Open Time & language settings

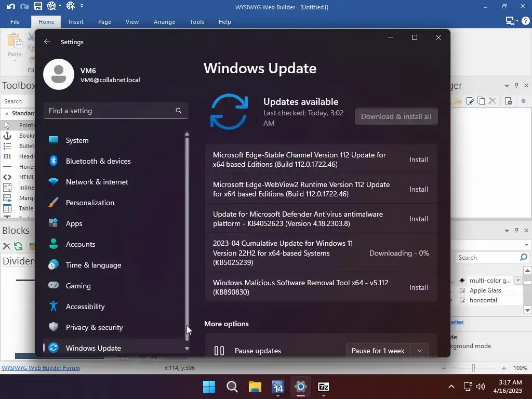click(x=114, y=265)
